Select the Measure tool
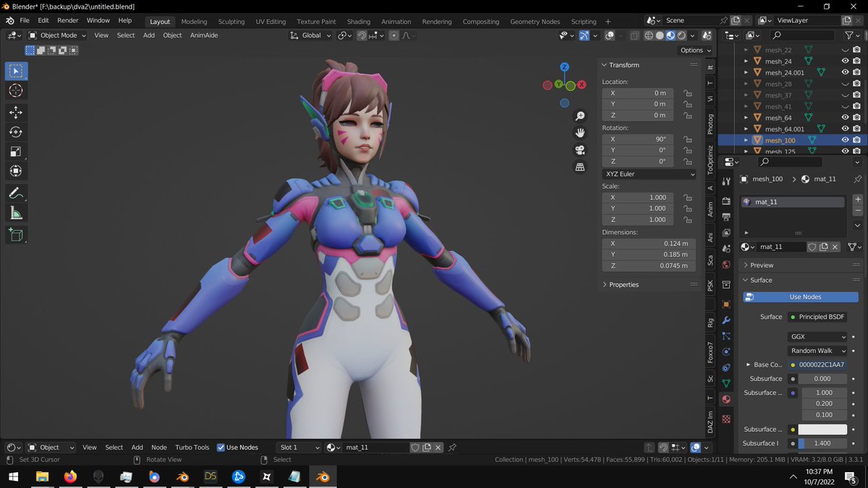 click(16, 213)
